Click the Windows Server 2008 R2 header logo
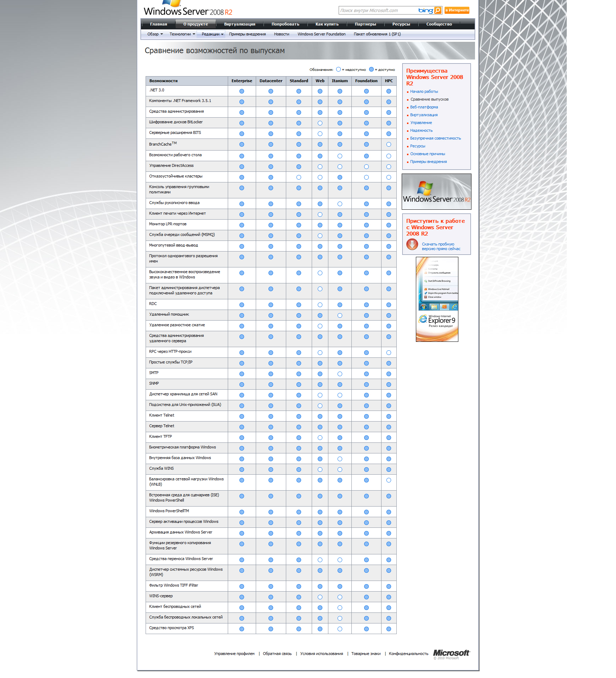 188,9
